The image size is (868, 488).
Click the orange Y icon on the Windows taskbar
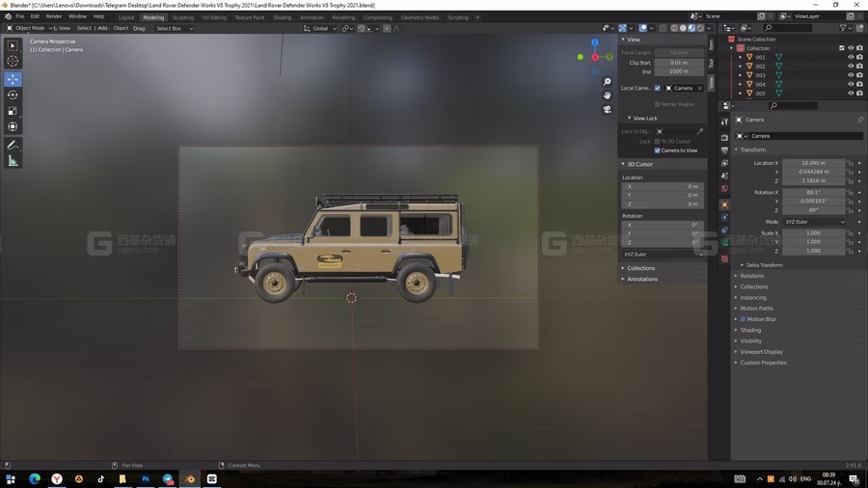coord(57,479)
